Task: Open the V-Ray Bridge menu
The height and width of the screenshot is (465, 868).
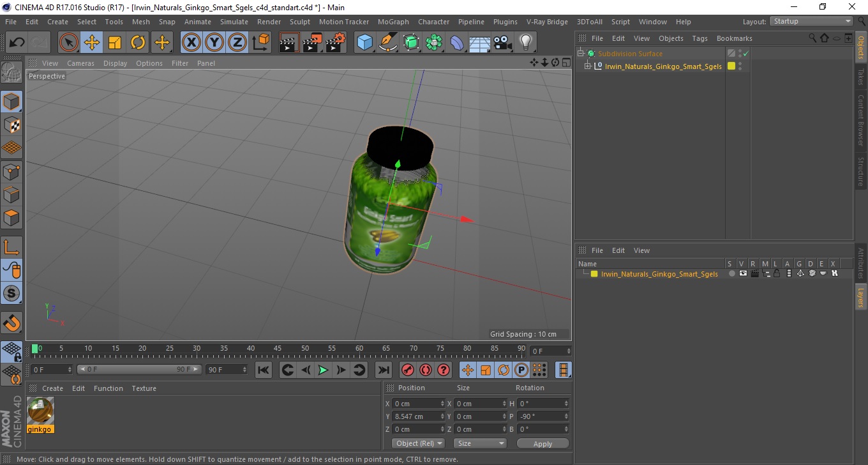Action: [x=547, y=22]
